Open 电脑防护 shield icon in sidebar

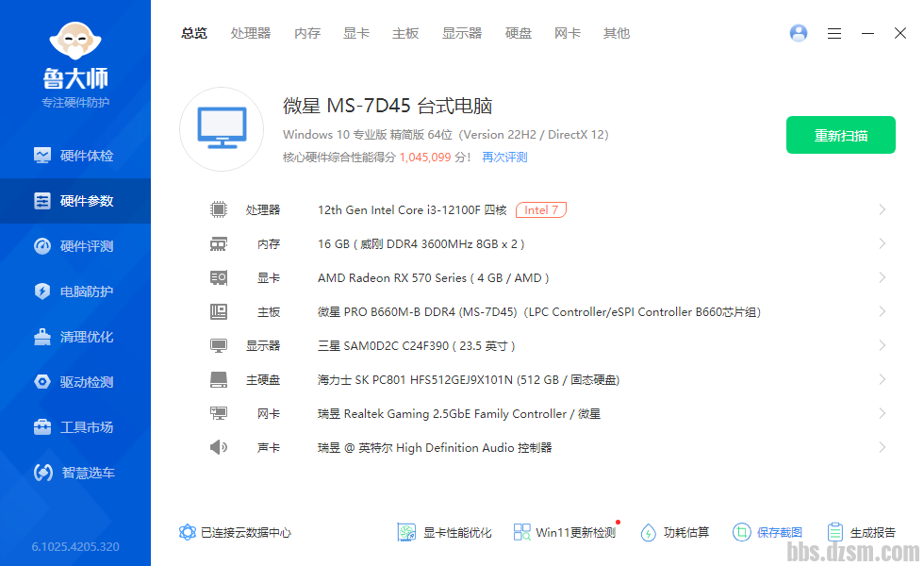pos(42,291)
